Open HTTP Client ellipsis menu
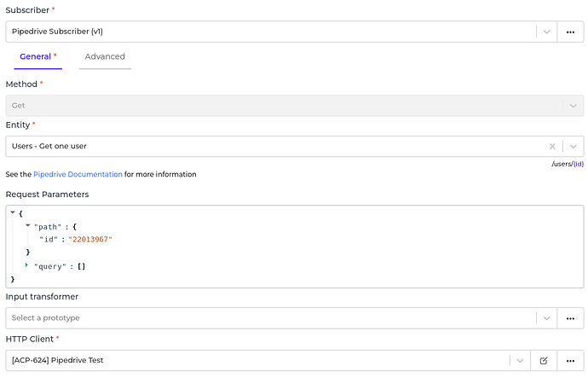 570,361
